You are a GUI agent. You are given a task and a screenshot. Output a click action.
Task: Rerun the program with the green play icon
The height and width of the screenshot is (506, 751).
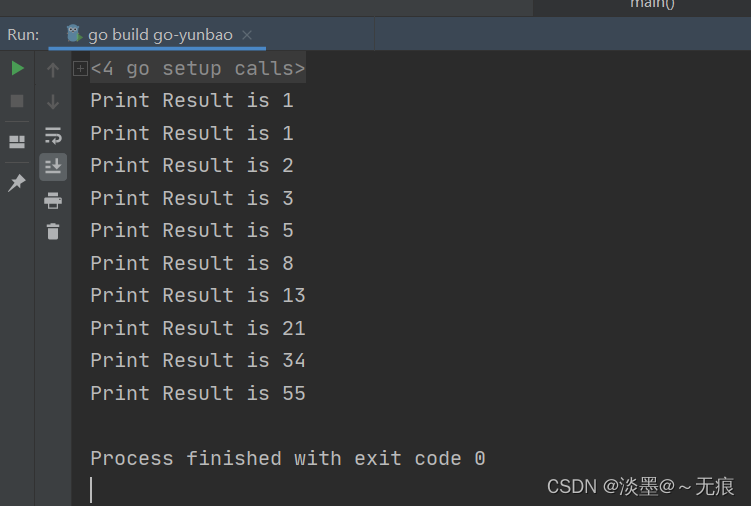point(17,69)
